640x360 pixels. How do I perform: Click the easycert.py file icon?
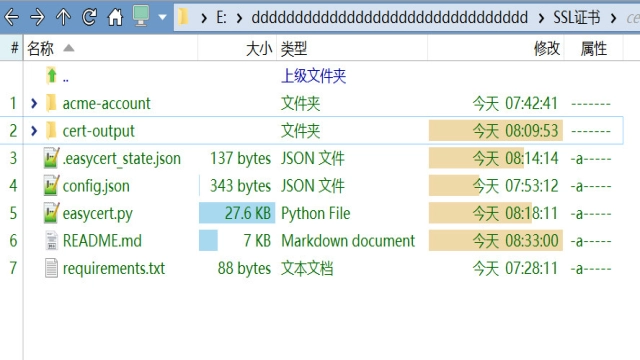(51, 213)
